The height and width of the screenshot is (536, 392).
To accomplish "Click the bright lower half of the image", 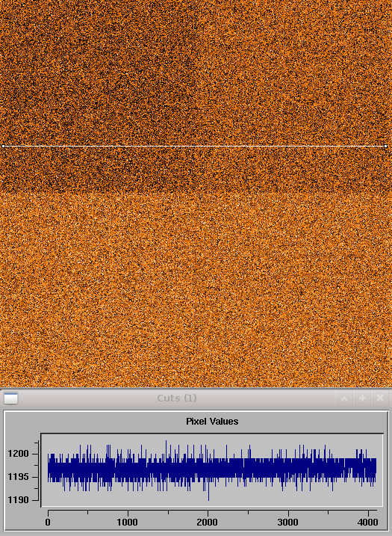I will [x=196, y=291].
